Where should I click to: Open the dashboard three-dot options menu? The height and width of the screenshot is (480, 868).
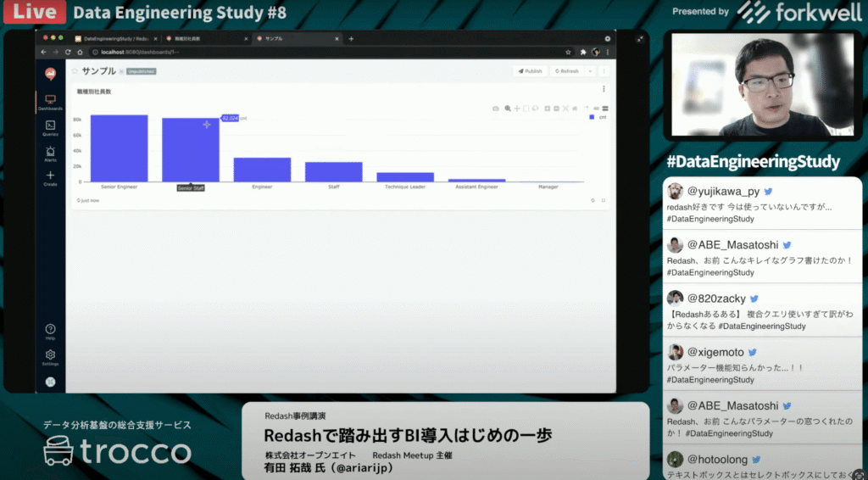coord(604,71)
